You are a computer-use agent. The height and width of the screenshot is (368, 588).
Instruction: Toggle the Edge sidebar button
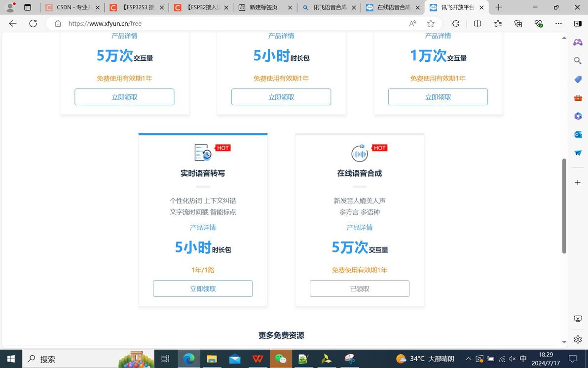click(578, 23)
